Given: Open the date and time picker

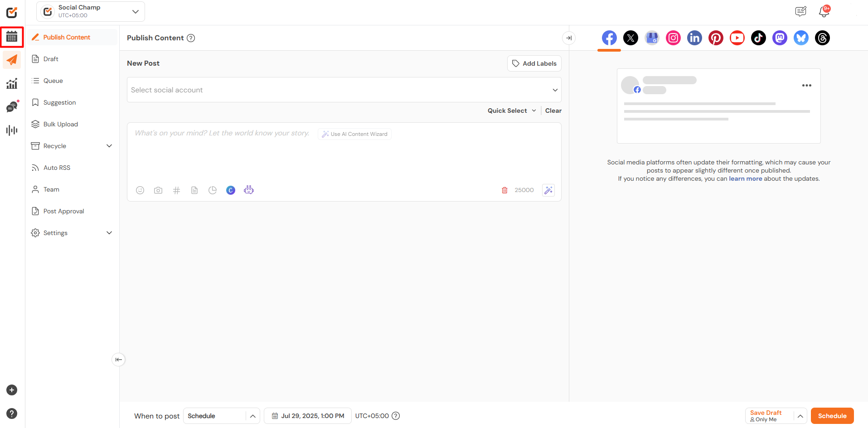Looking at the screenshot, I should point(308,416).
